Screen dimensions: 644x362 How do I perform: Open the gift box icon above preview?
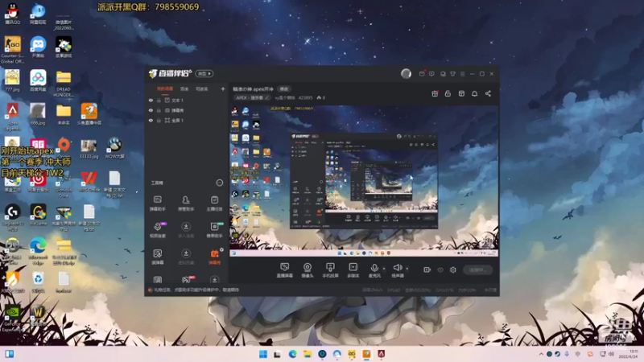[x=435, y=93]
